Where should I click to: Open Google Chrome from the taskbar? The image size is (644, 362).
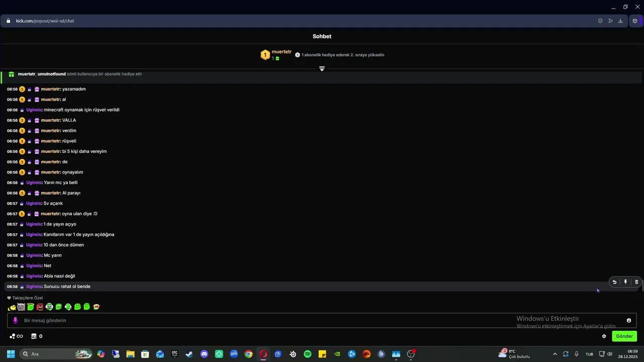(x=249, y=354)
